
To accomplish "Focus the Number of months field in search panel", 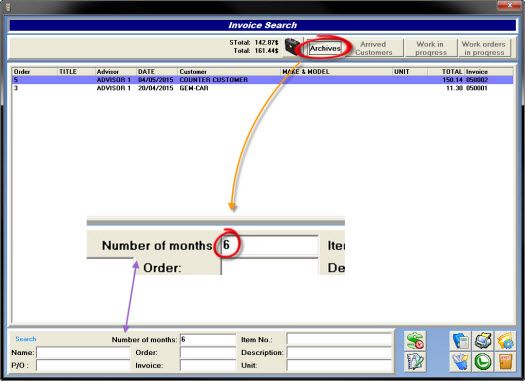I will pyautogui.click(x=208, y=339).
